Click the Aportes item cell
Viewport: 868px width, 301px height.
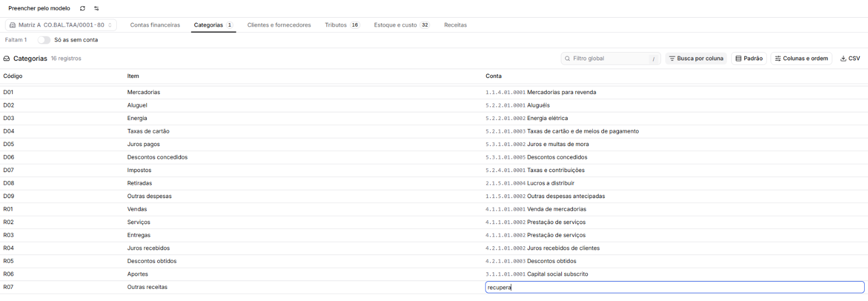[x=138, y=274]
